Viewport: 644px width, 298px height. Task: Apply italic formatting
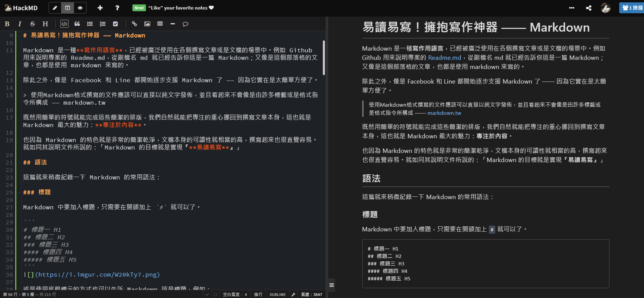[x=20, y=24]
